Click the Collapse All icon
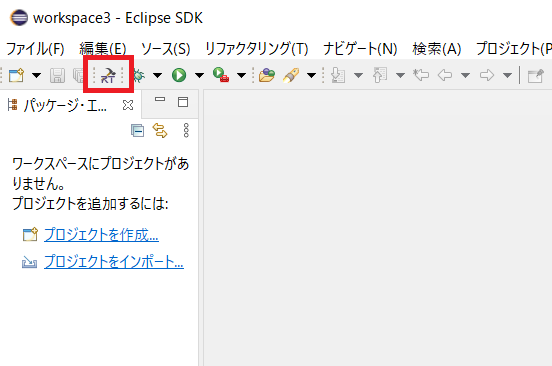Image resolution: width=552 pixels, height=366 pixels. pyautogui.click(x=137, y=131)
